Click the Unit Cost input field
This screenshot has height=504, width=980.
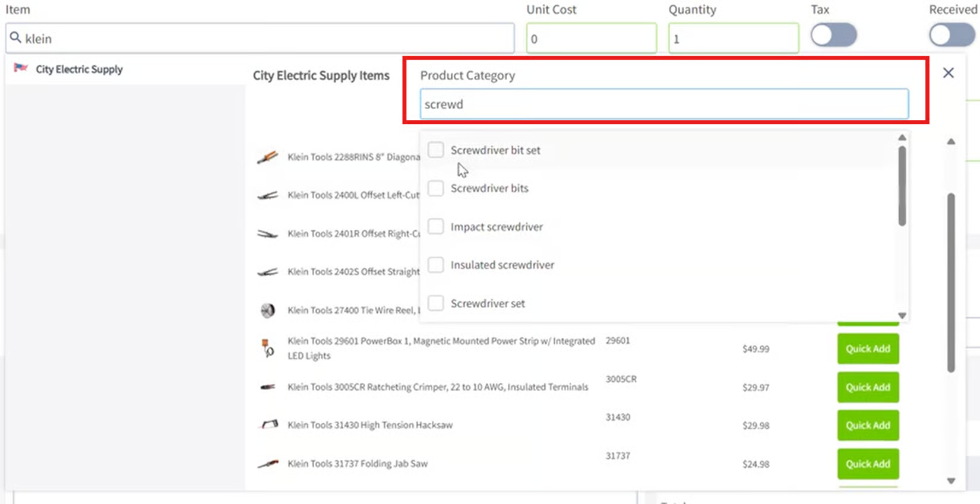coord(591,39)
